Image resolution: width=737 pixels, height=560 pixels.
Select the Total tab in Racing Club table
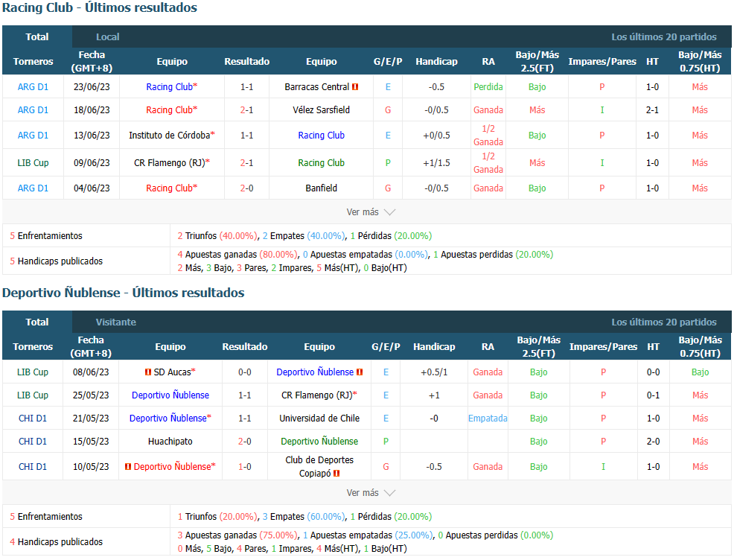37,36
